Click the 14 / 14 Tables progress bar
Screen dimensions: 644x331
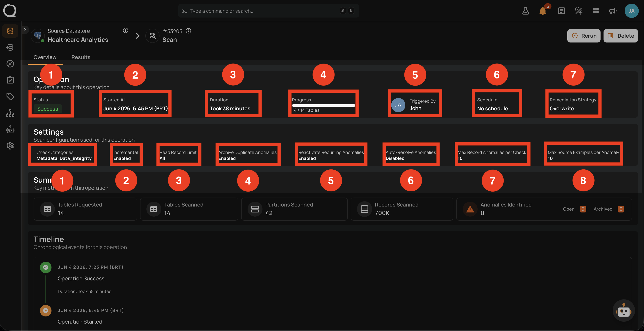click(x=323, y=105)
